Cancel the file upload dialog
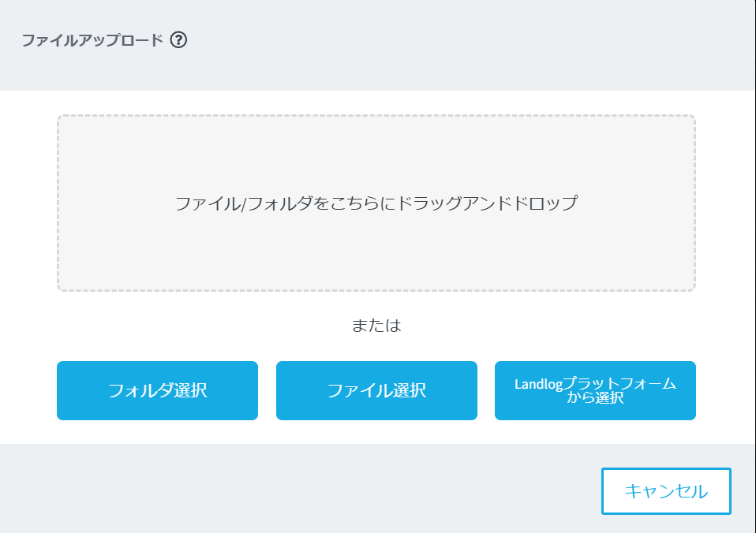The height and width of the screenshot is (533, 756). 666,491
